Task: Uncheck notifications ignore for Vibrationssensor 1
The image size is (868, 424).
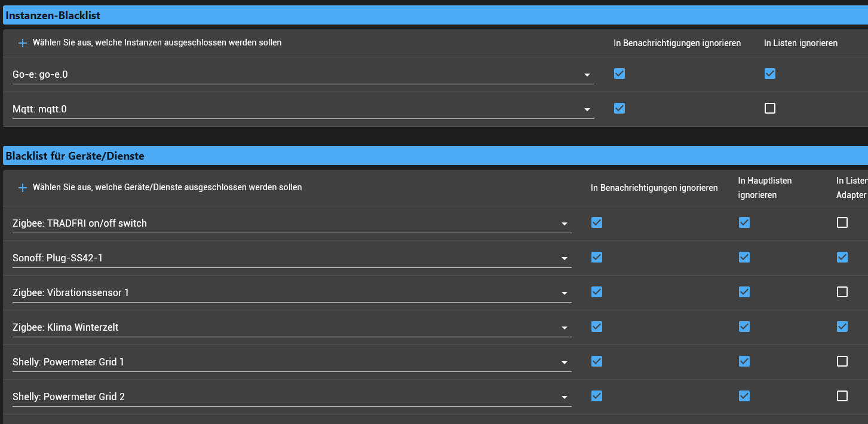Action: (x=597, y=292)
